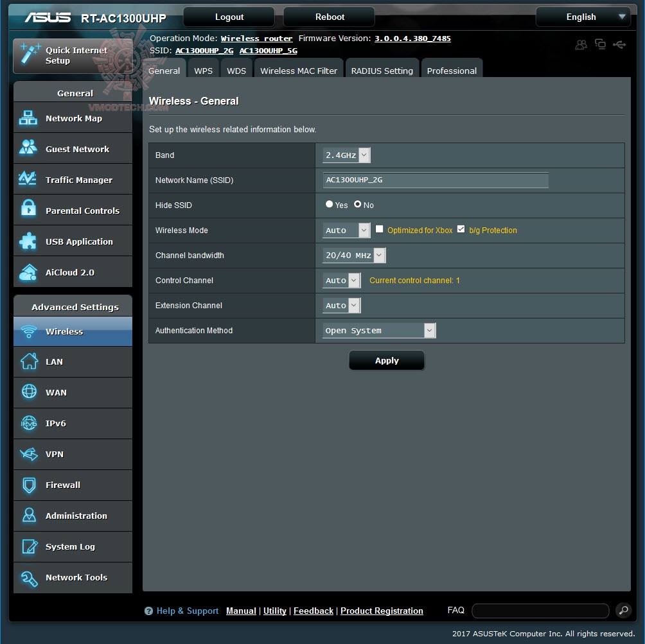Image resolution: width=645 pixels, height=644 pixels.
Task: Click the FAQ search input field
Action: [540, 611]
